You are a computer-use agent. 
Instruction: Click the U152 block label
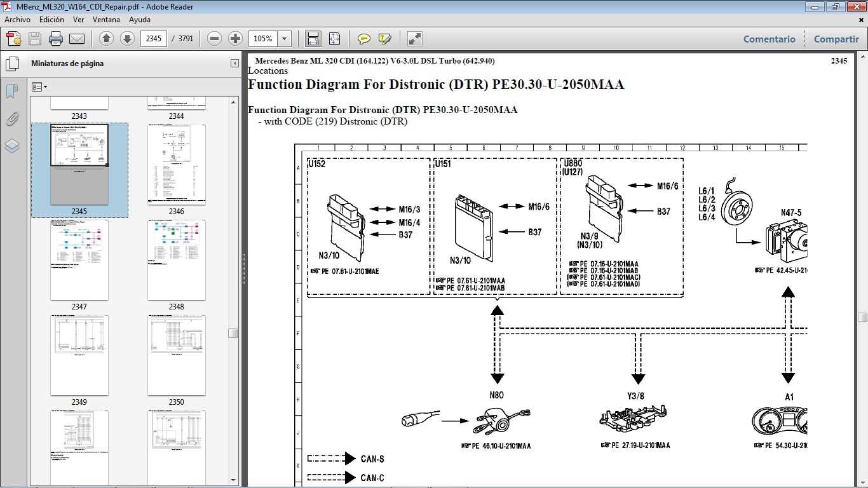click(x=317, y=164)
